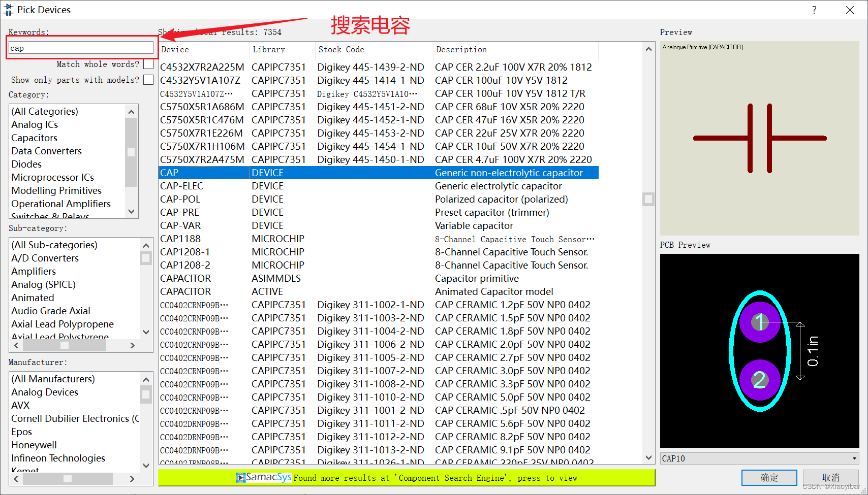Click the Pick Devices title bar icon
The height and width of the screenshot is (495, 868).
[x=8, y=9]
